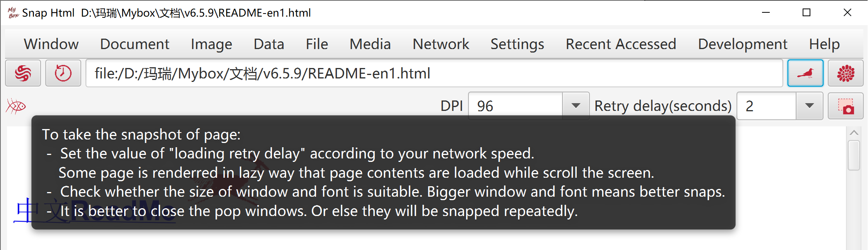Click the red flower icon button
The width and height of the screenshot is (868, 250).
846,73
